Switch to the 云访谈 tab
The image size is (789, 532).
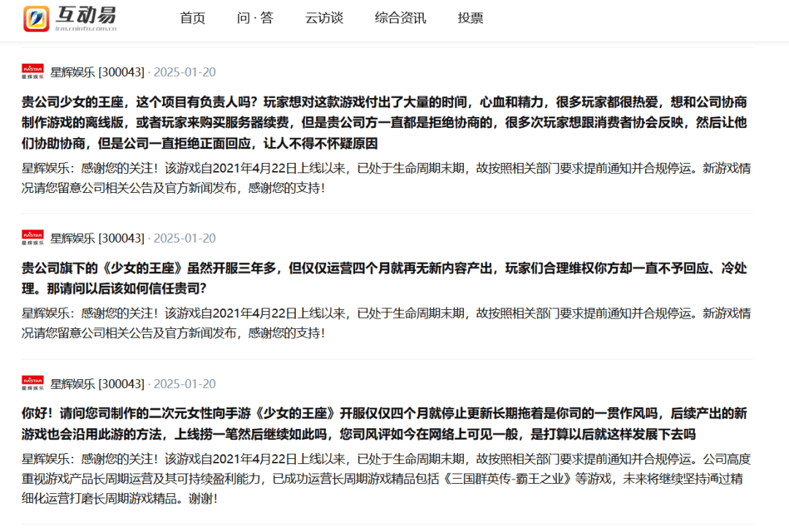324,18
